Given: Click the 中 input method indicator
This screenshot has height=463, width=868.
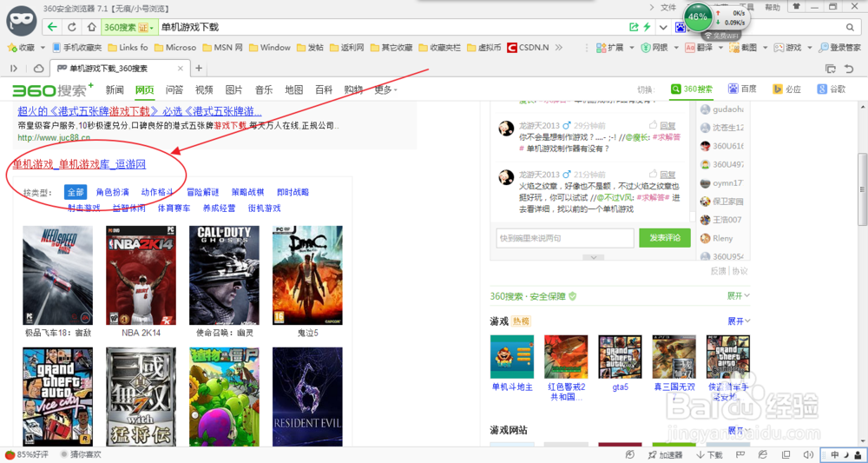Looking at the screenshot, I should [x=835, y=455].
